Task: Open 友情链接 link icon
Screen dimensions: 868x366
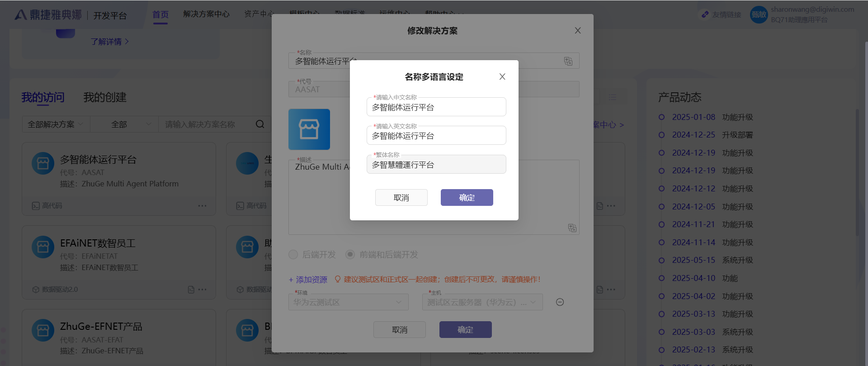Action: 705,14
